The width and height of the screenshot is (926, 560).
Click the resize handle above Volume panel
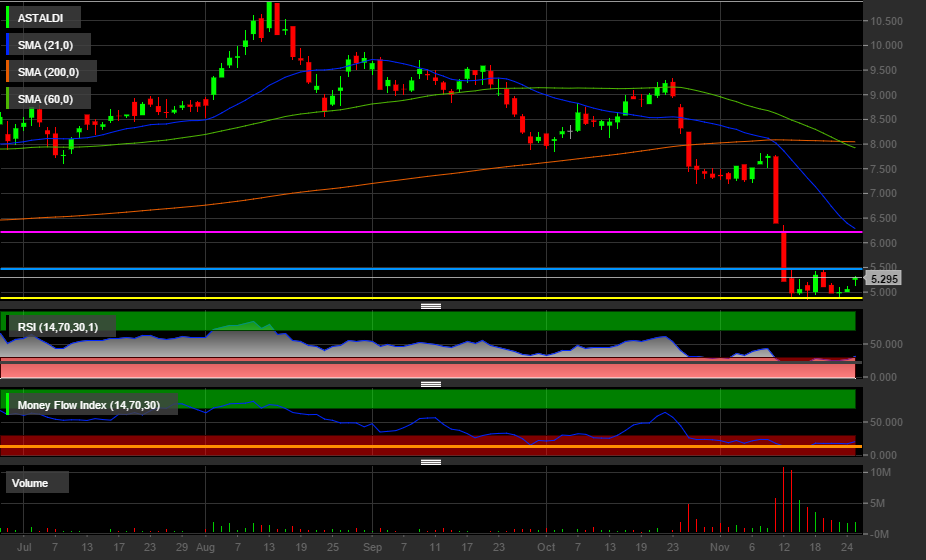pos(431,462)
